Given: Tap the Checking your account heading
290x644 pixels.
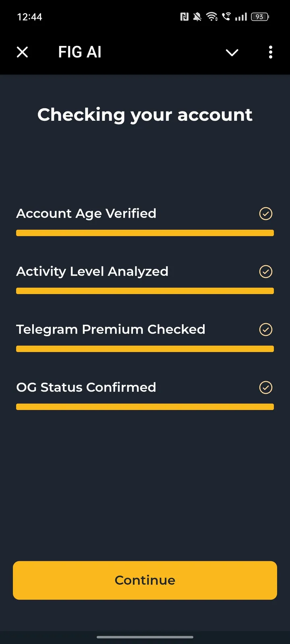Looking at the screenshot, I should pos(145,115).
